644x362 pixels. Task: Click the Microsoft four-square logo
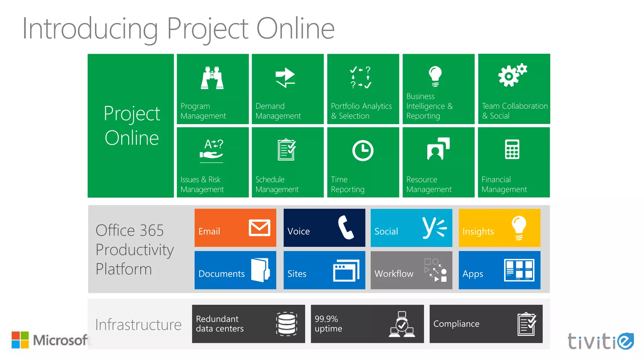pyautogui.click(x=20, y=340)
